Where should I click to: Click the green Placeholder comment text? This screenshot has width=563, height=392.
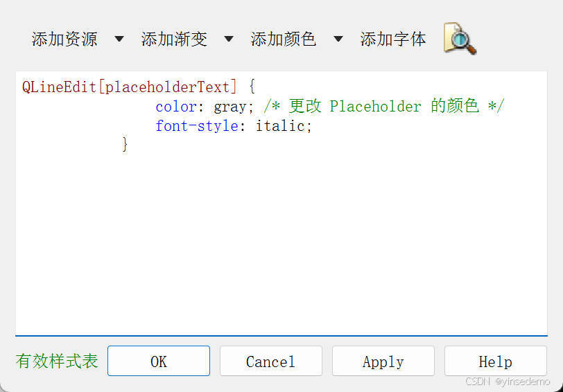[x=384, y=106]
